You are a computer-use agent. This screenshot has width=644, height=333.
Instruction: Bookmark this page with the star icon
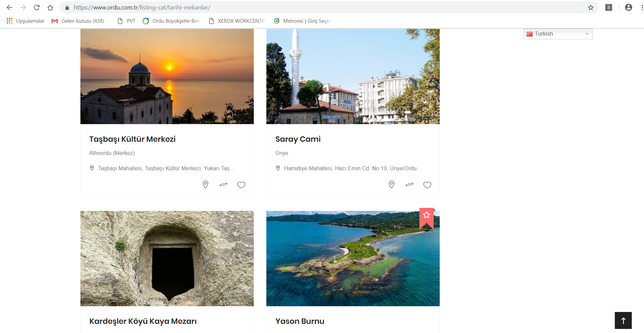tap(591, 7)
